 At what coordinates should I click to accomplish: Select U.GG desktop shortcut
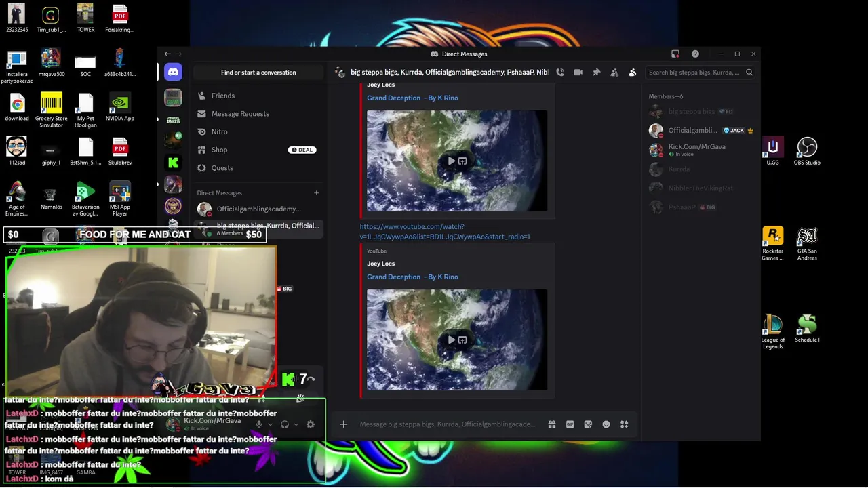coord(772,152)
